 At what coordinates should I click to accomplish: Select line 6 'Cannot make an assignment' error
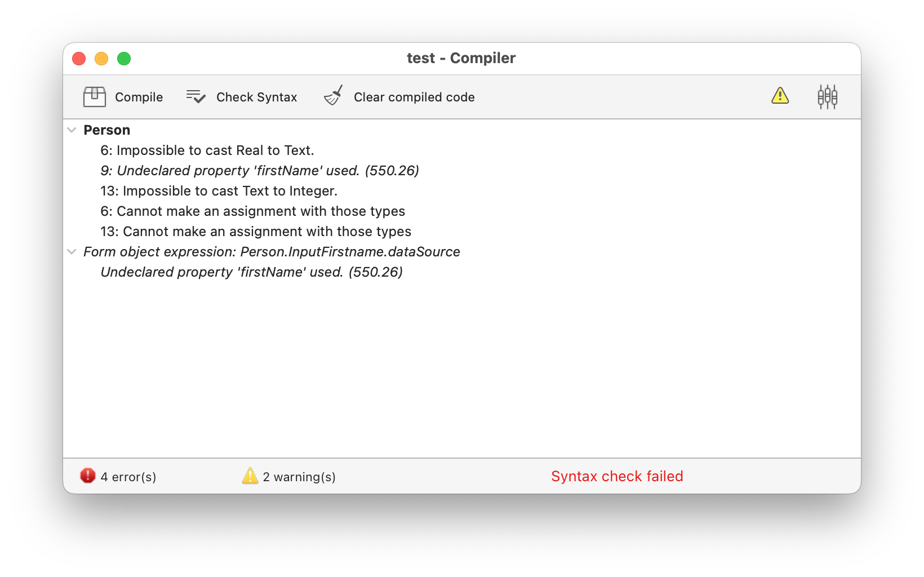click(x=252, y=211)
